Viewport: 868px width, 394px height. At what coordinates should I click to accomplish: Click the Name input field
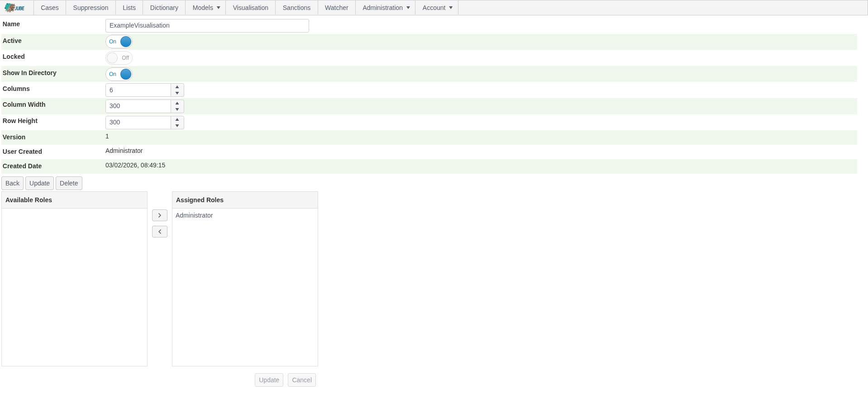tap(207, 26)
